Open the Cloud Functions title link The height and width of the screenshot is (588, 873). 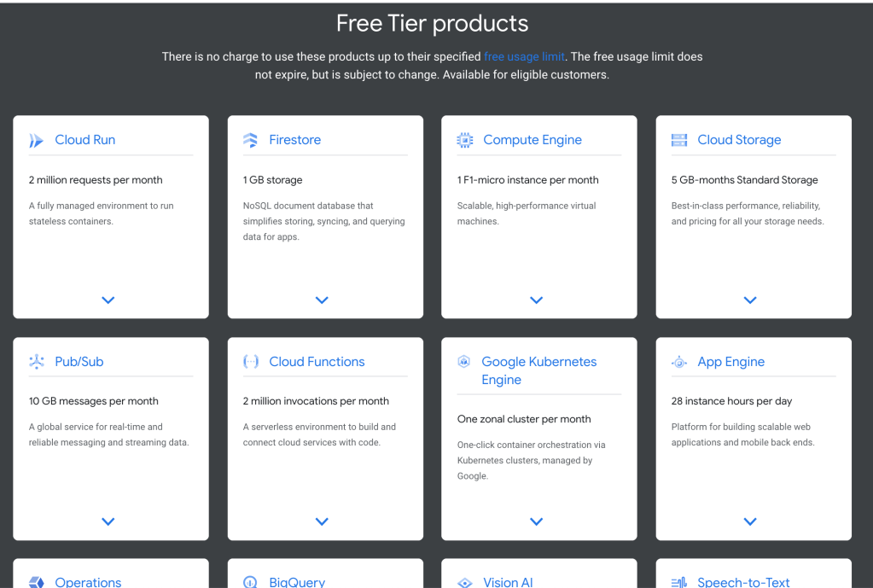click(317, 362)
